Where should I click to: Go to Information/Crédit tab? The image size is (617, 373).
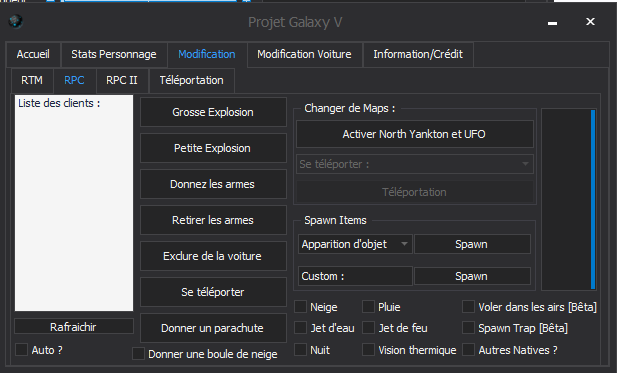click(418, 54)
